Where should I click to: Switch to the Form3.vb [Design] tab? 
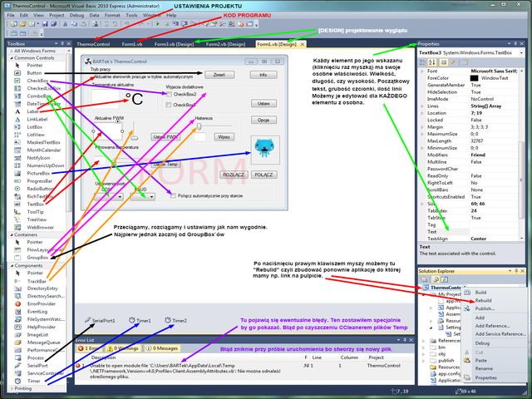[x=174, y=44]
